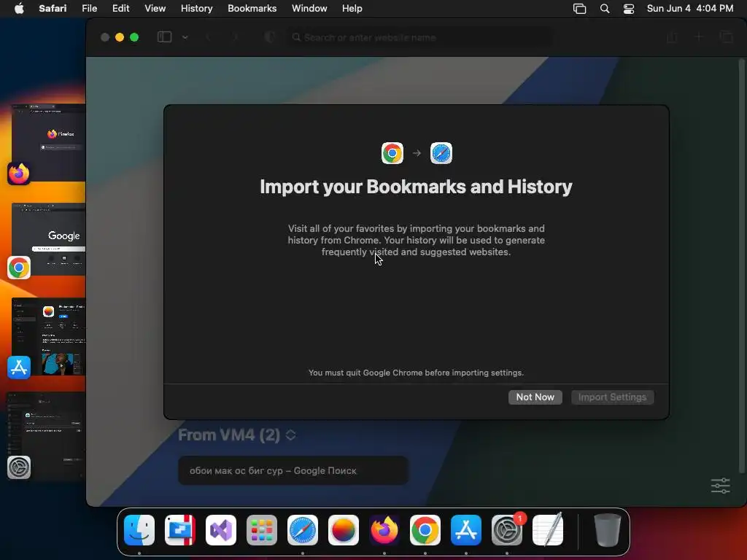Screen dimensions: 747x560
Task: Open TextEdit from the Dock
Action: [548, 530]
